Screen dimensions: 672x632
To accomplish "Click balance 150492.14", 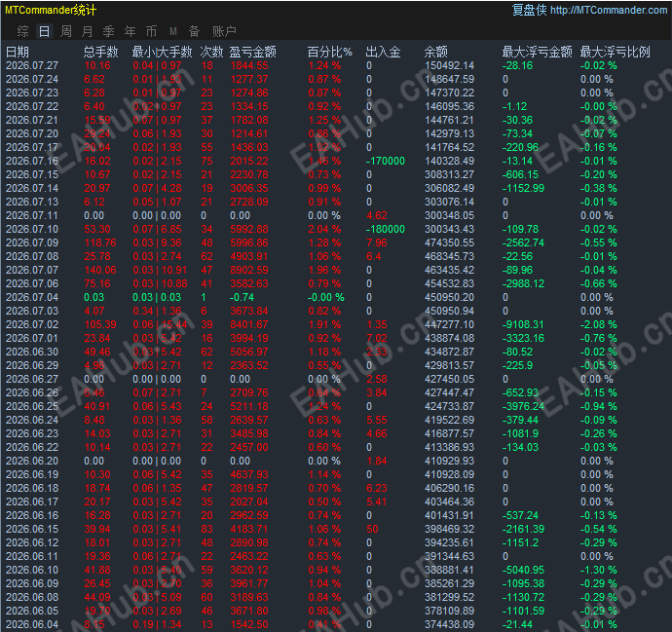I will [450, 65].
